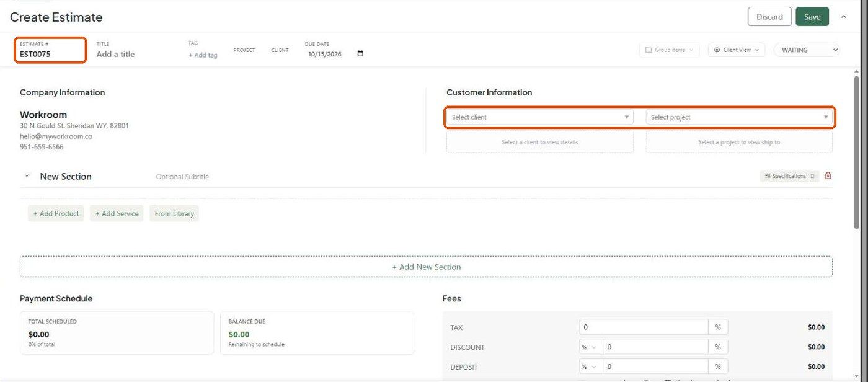Click the TOTAL SCHEDULED card
Image resolution: width=868 pixels, height=382 pixels.
coord(117,333)
